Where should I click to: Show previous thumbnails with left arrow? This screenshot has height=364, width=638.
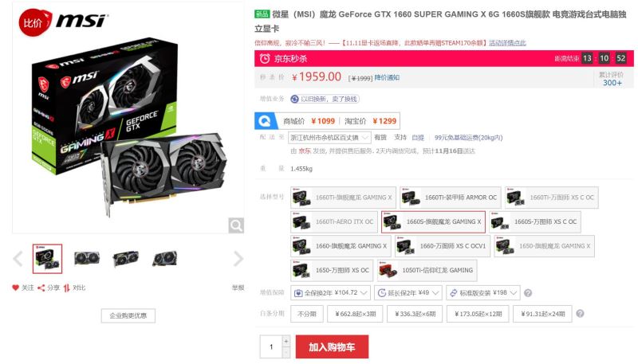18,259
